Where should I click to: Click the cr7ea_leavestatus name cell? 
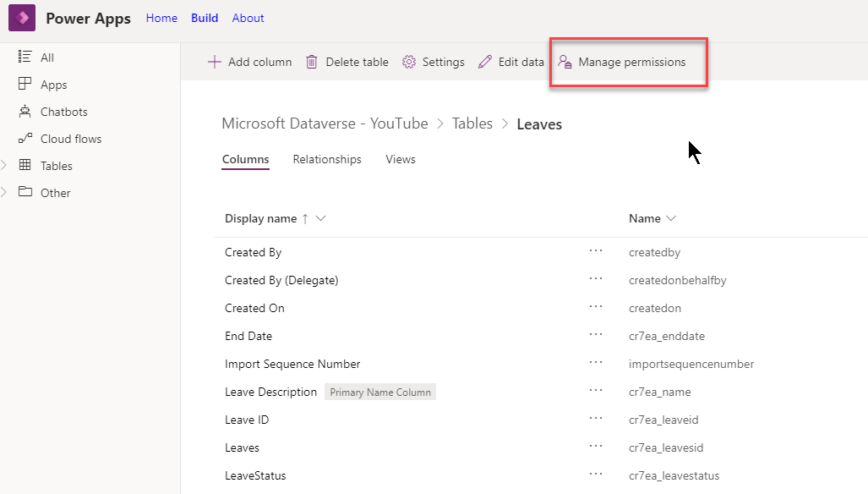coord(674,475)
